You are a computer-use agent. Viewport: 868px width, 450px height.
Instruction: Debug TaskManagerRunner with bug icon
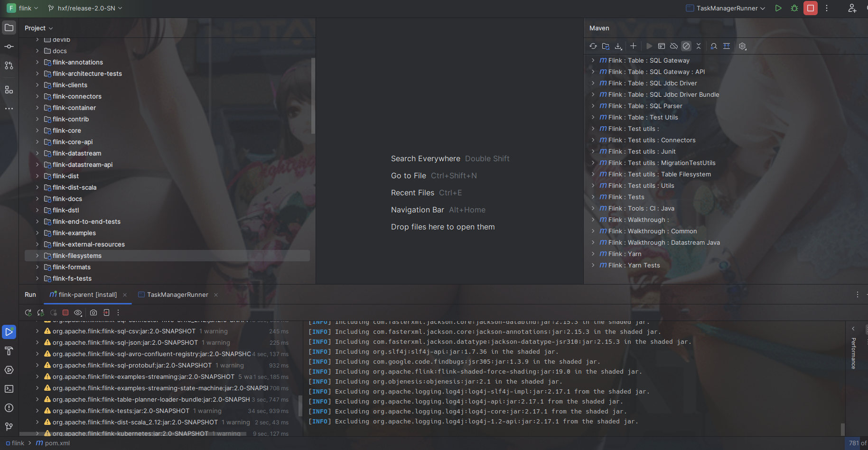tap(794, 8)
